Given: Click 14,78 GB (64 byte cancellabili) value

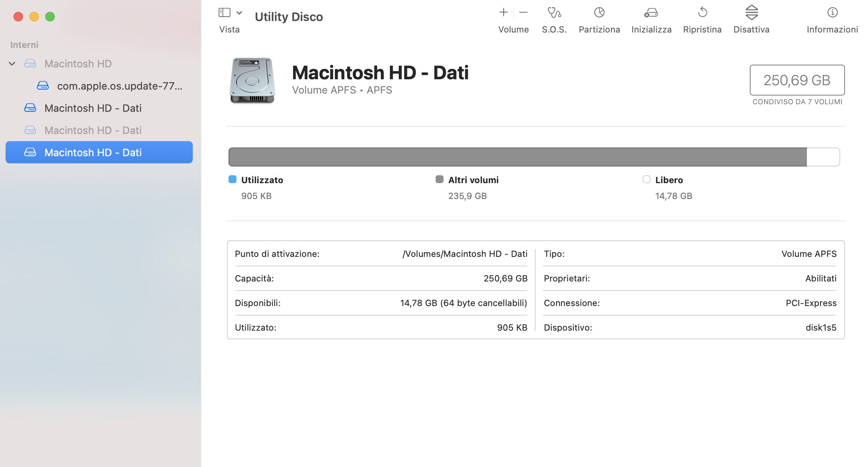Looking at the screenshot, I should [x=464, y=303].
